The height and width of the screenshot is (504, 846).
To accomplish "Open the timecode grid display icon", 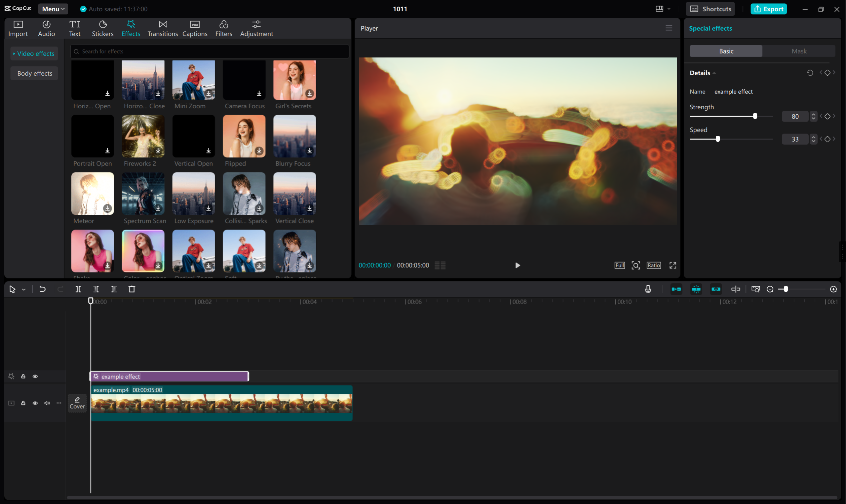I will tap(440, 265).
